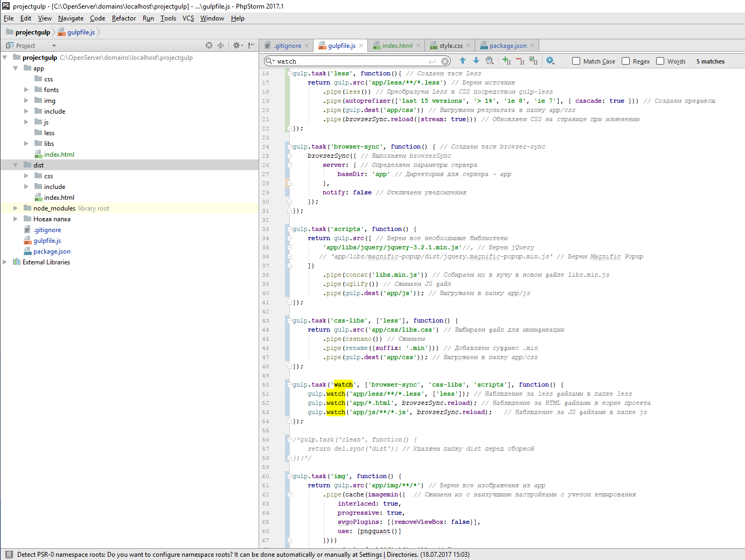Open the VCS menu
Image resolution: width=745 pixels, height=560 pixels.
(x=188, y=18)
